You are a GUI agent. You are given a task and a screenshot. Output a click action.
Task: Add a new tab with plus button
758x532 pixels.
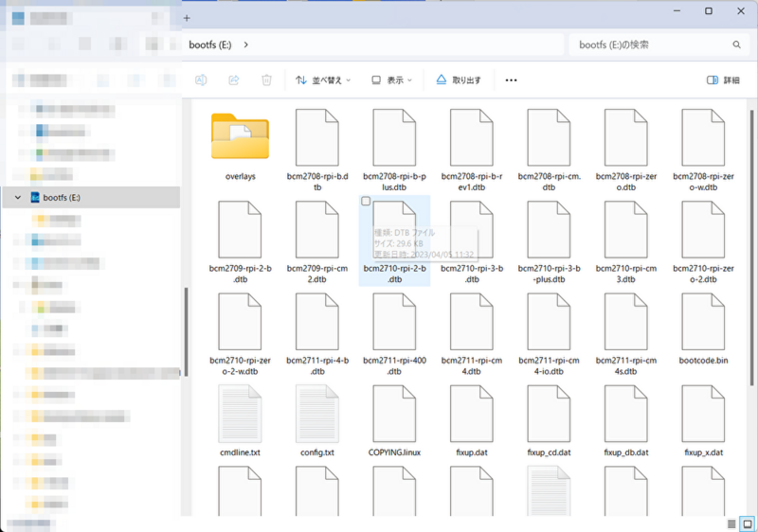coord(187,18)
